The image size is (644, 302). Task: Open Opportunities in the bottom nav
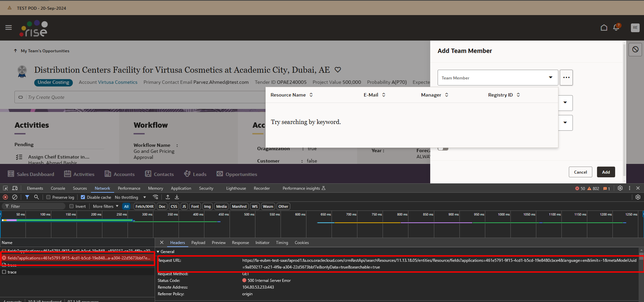click(x=237, y=174)
